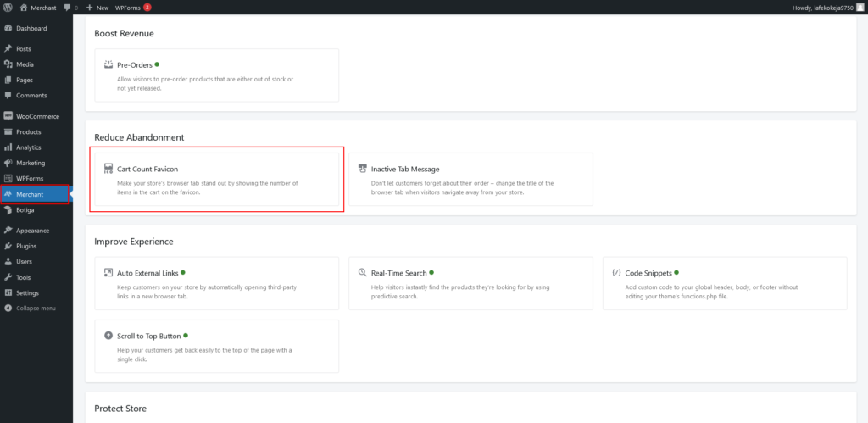Go to Dashboard in the sidebar
The height and width of the screenshot is (423, 868).
pyautogui.click(x=36, y=28)
